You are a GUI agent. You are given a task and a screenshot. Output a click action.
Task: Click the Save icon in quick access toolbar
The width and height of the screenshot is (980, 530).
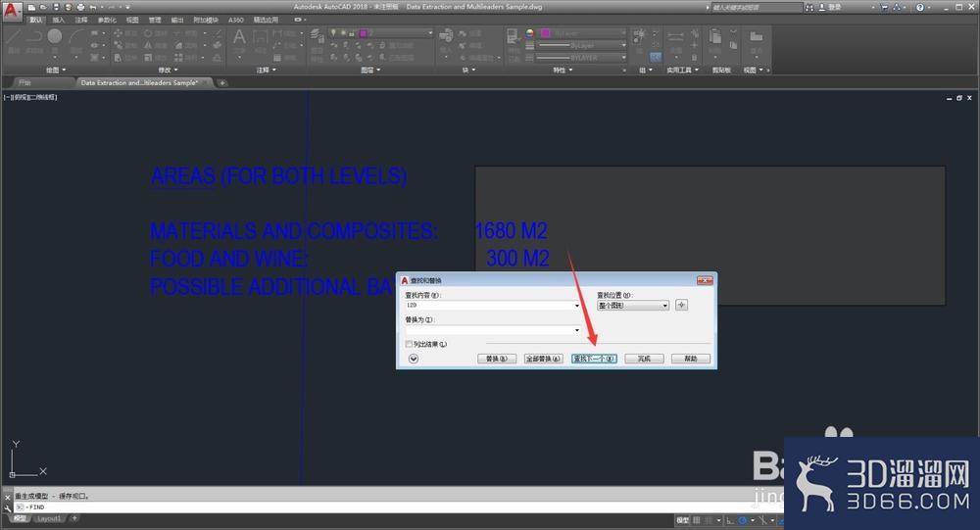[x=56, y=7]
